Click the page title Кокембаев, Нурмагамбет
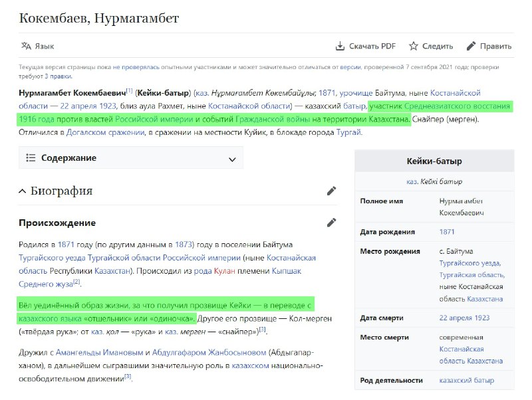 coord(99,18)
